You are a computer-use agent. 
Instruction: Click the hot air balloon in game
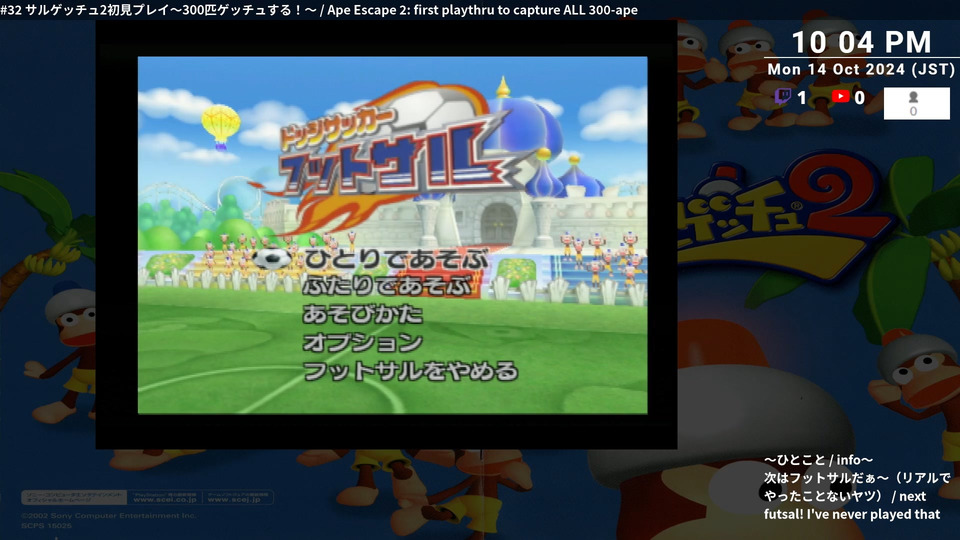coord(220,126)
